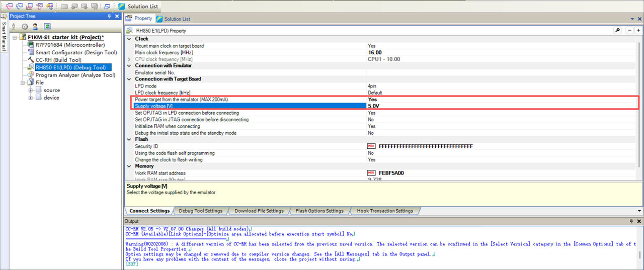Click the first debug-panel icon in top toolbar

(x=10, y=7)
